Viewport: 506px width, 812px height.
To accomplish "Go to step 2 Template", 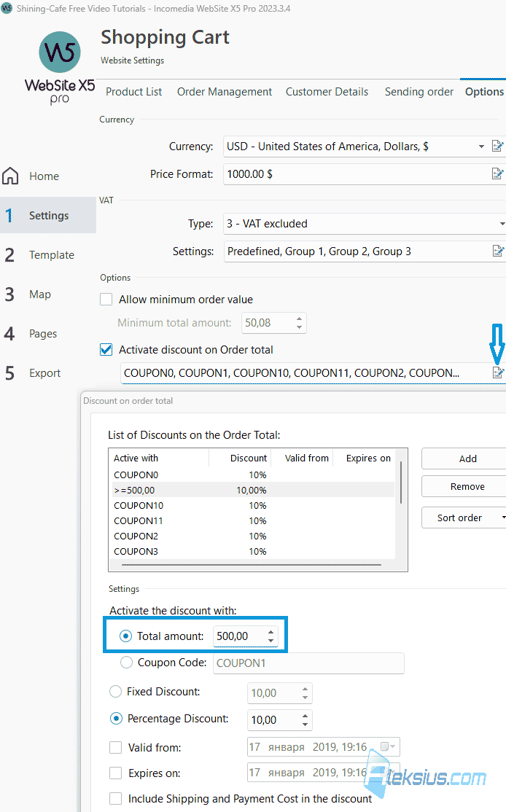I will click(48, 255).
